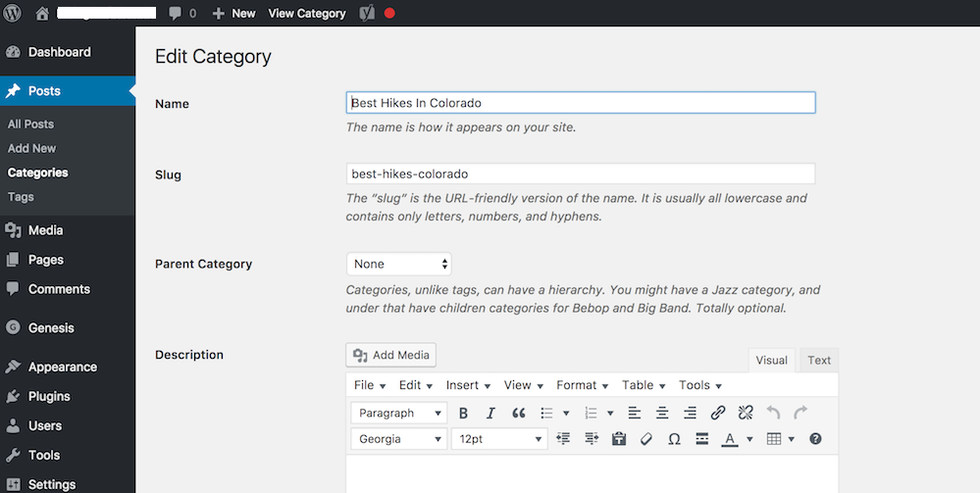Align text center

coord(662,413)
